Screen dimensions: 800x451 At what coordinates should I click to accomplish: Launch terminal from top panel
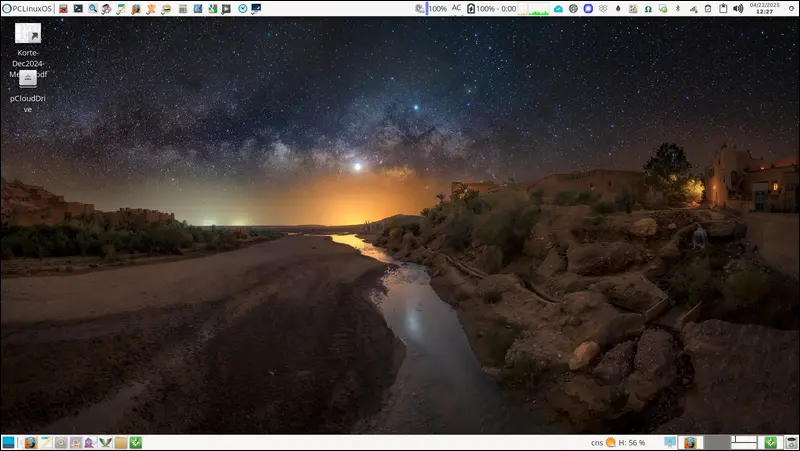pyautogui.click(x=78, y=9)
